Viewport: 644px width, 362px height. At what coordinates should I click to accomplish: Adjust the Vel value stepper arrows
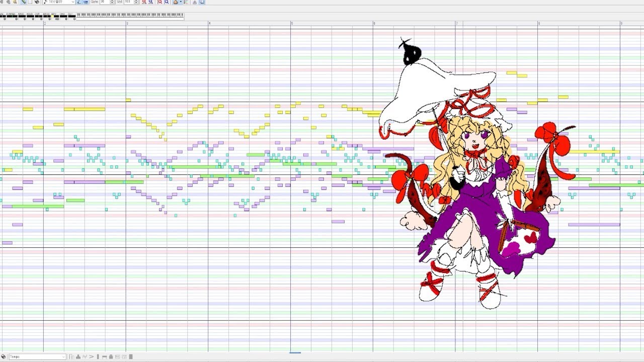[x=136, y=2]
